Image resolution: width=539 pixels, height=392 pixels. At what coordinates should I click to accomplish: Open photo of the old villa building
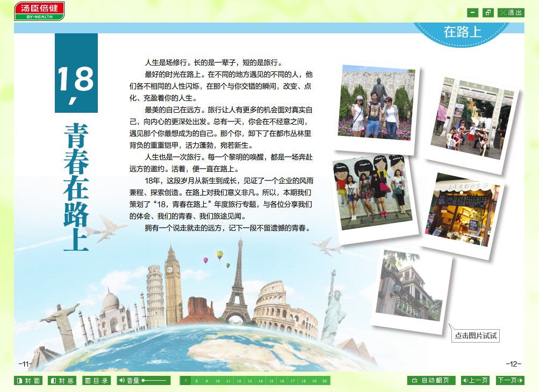click(411, 291)
